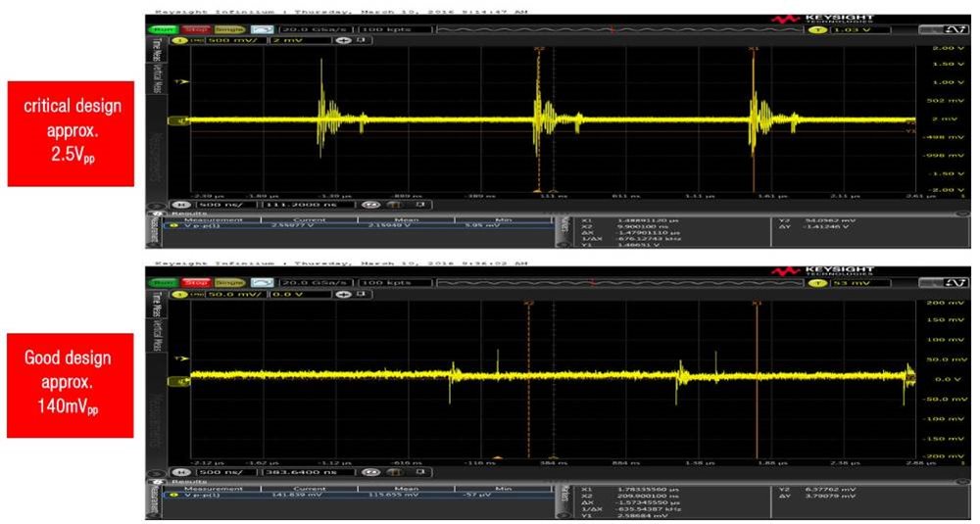
Task: Click Good design approx. 140mVpp label
Action: pos(70,385)
